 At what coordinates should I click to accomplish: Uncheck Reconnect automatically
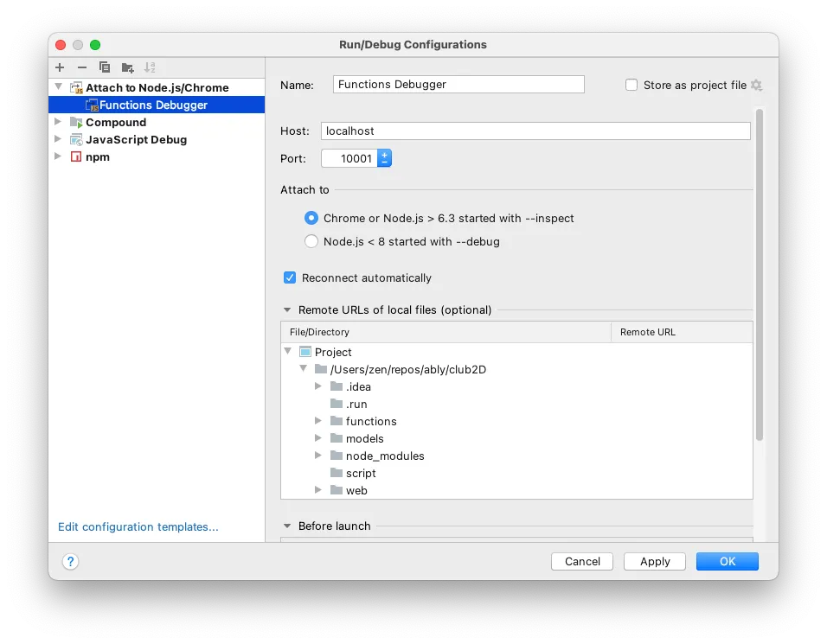[x=290, y=277]
